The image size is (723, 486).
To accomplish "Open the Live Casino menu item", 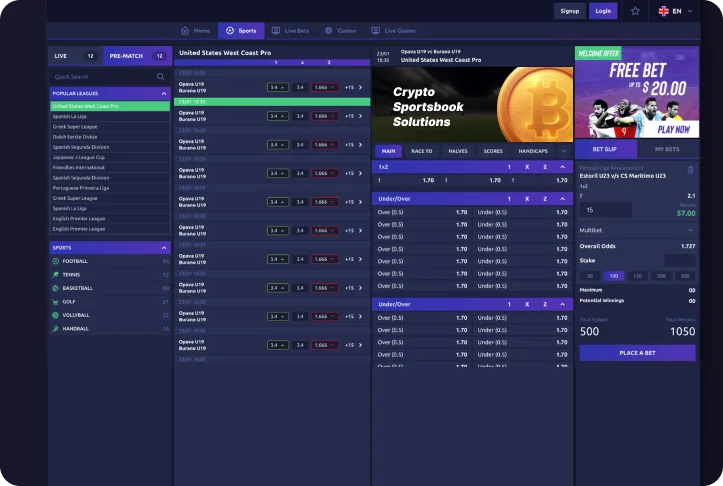I will (x=393, y=31).
